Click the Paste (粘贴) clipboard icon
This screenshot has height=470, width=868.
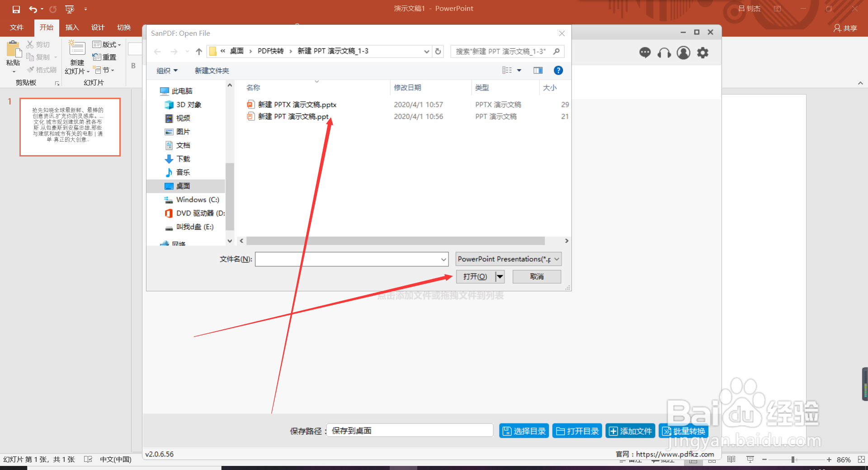click(x=13, y=49)
